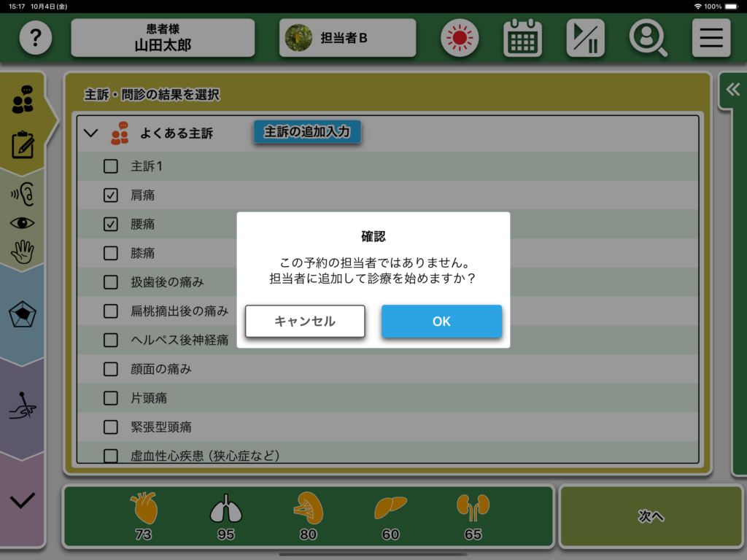747x560 pixels.
Task: Collapse the よくある主訴 section chevron
Action: click(91, 133)
